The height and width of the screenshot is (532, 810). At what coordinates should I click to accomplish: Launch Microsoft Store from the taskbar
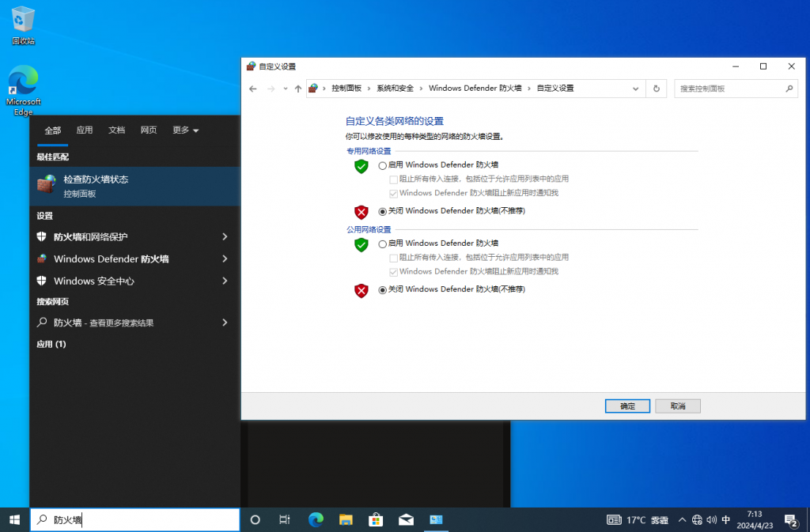tap(376, 519)
